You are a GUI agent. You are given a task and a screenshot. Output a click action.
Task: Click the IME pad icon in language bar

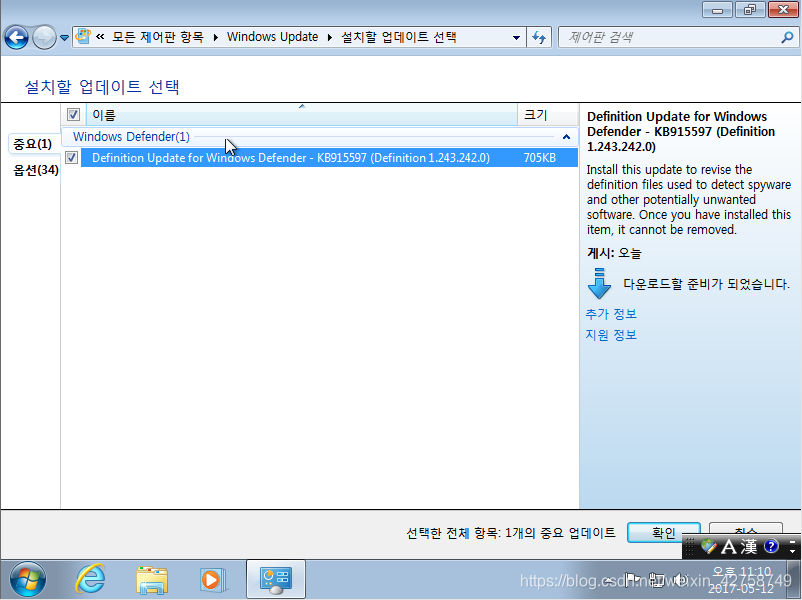pos(708,546)
